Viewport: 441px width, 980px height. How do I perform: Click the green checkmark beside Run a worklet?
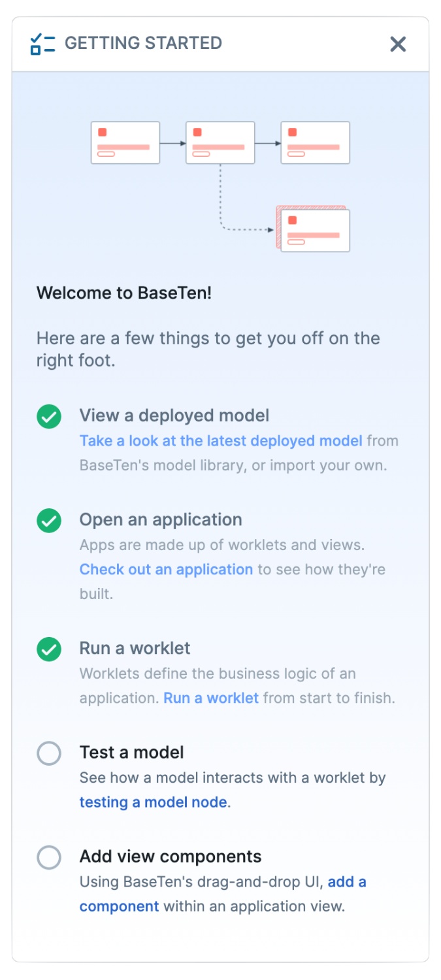point(49,649)
